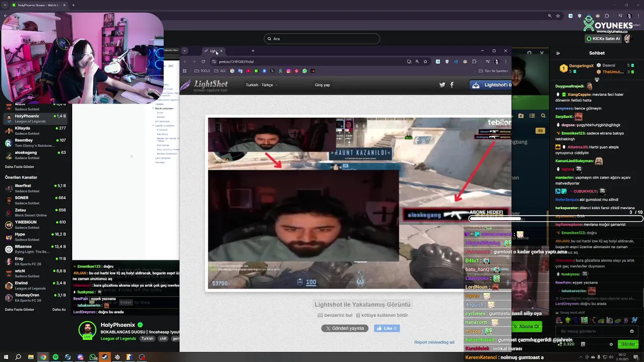This screenshot has width=644, height=362.
Task: Click the League of Legends category under HolyPhoenix title
Action: click(119, 339)
